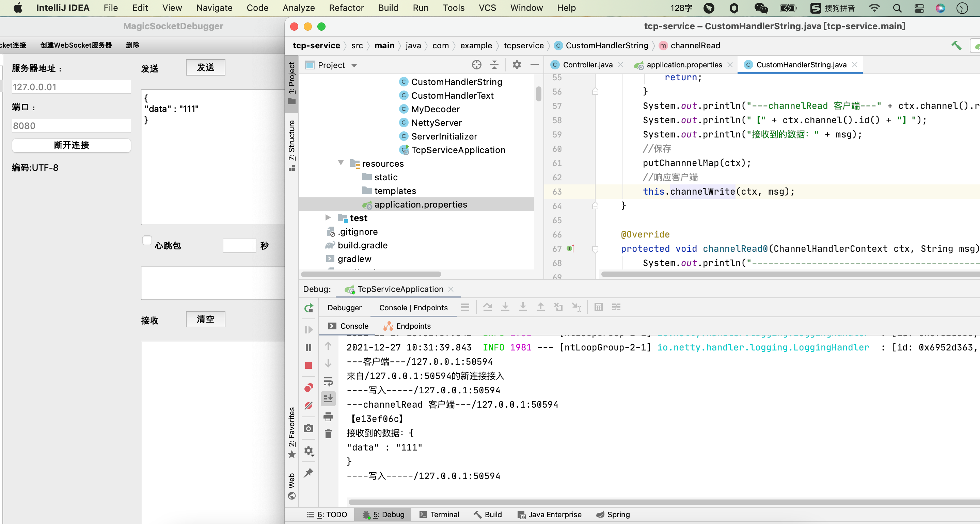Enable the 心跳包 heartbeat checkbox
This screenshot has height=524, width=980.
(x=147, y=240)
